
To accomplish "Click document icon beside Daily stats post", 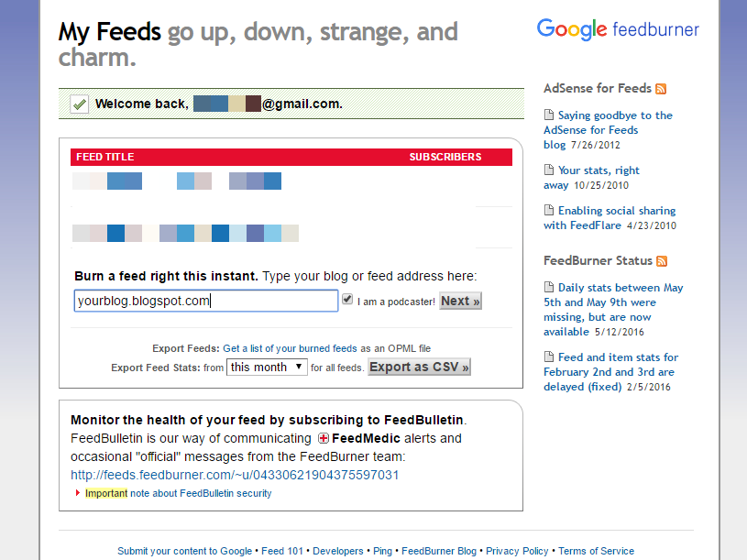I will coord(549,287).
